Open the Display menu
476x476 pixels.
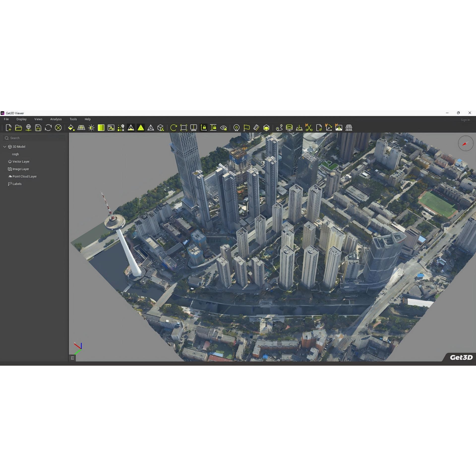coord(22,119)
